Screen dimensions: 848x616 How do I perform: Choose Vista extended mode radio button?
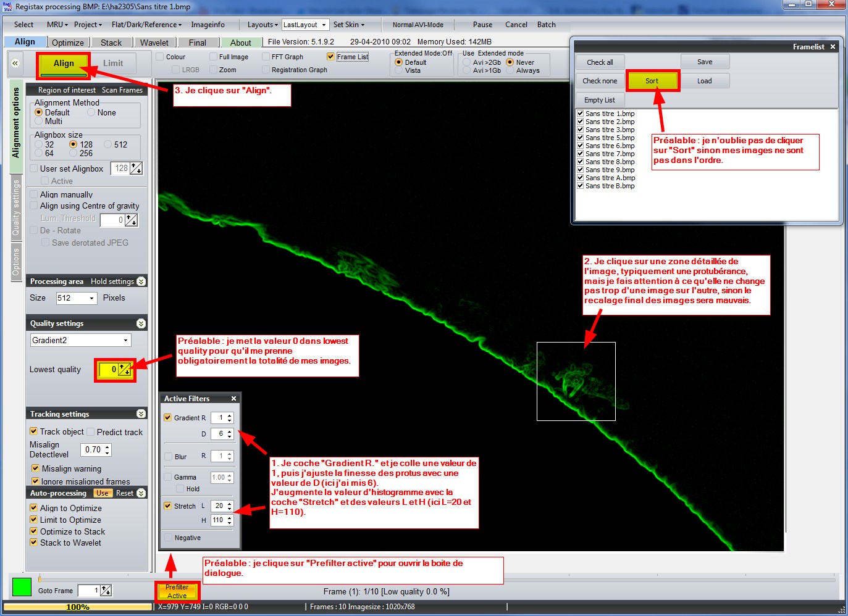tap(398, 70)
